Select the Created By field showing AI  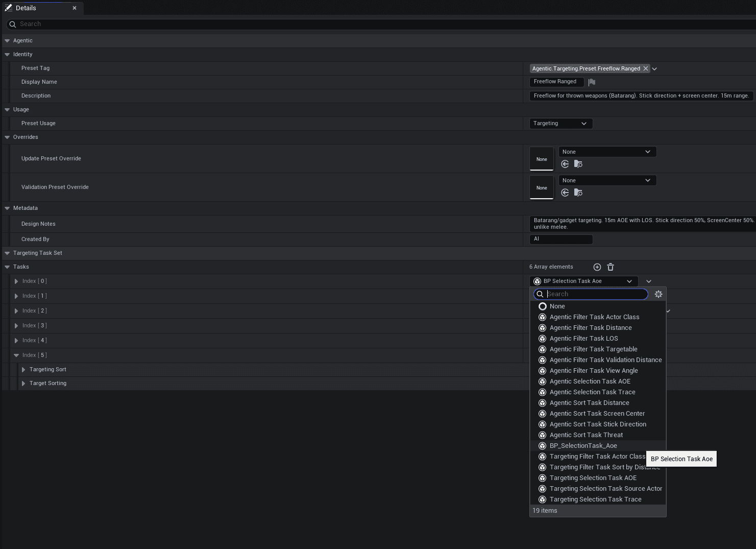coord(561,239)
